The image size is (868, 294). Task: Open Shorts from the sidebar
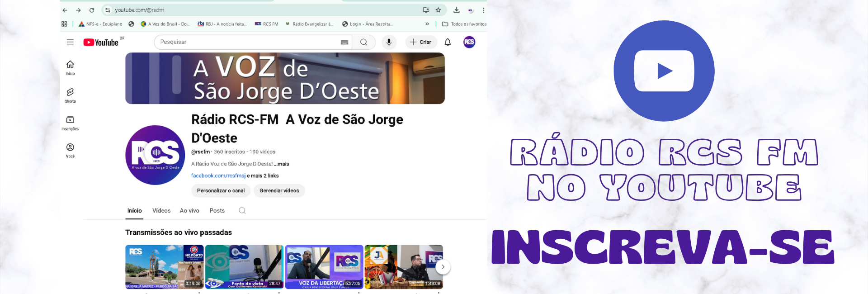coord(70,95)
